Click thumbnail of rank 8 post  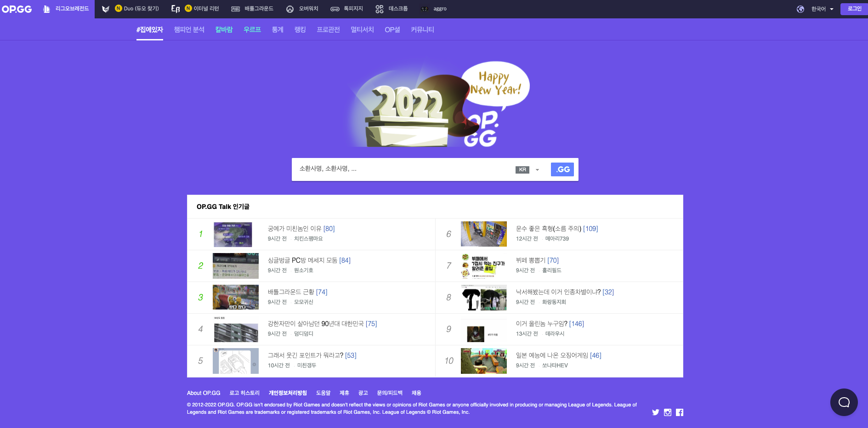(484, 298)
